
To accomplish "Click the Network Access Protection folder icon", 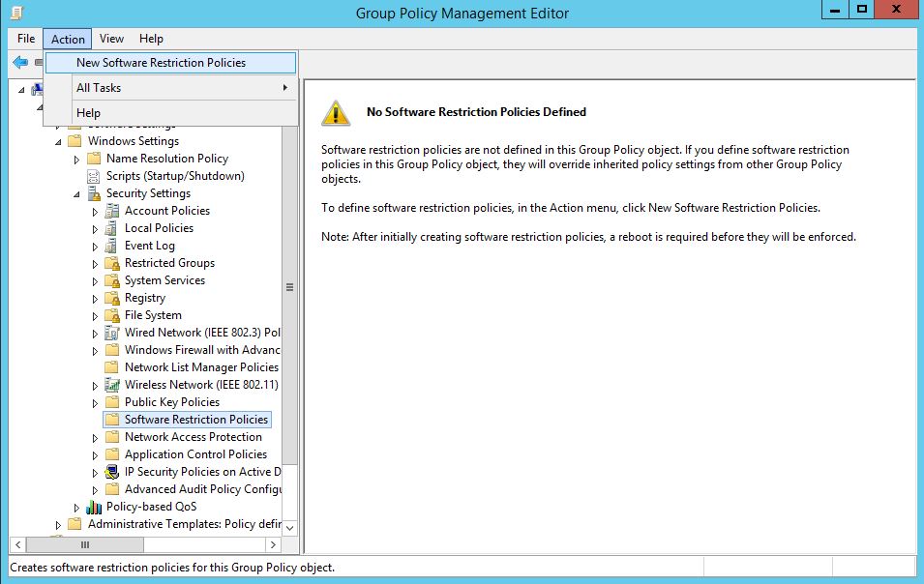I will tap(112, 437).
